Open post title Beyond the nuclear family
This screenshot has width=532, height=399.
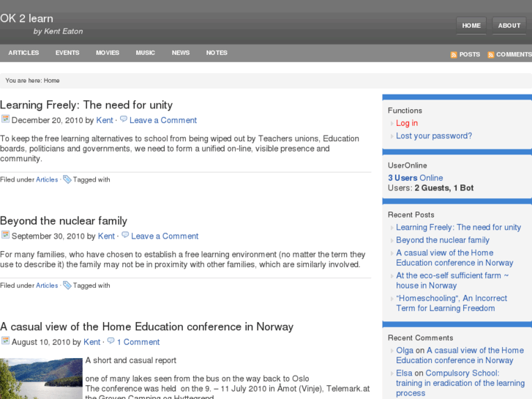click(64, 220)
